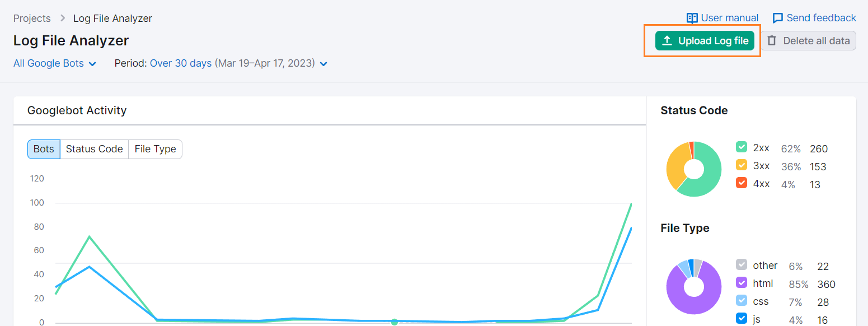
Task: Click the css count value 28
Action: tap(823, 302)
